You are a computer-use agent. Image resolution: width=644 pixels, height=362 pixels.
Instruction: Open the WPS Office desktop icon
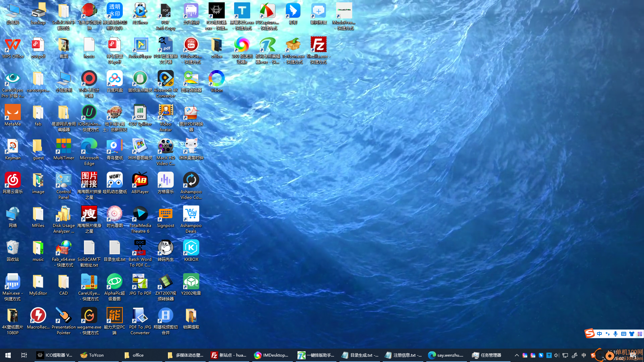(x=13, y=48)
